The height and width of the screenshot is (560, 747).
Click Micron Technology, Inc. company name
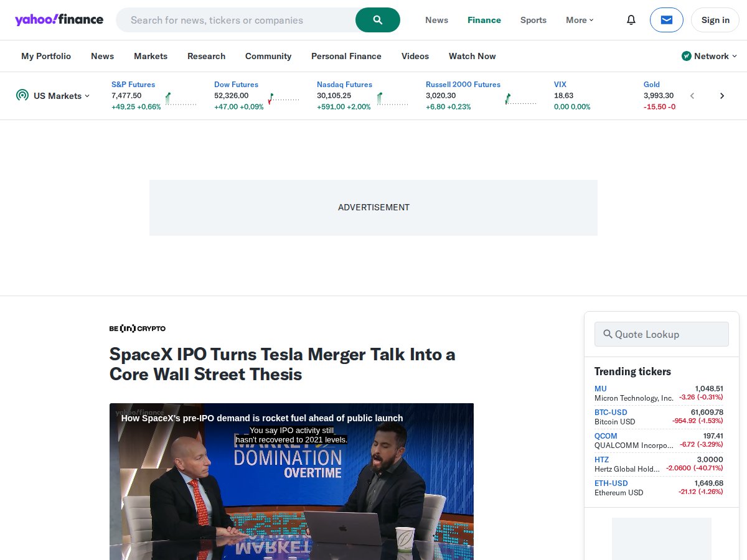pos(634,398)
